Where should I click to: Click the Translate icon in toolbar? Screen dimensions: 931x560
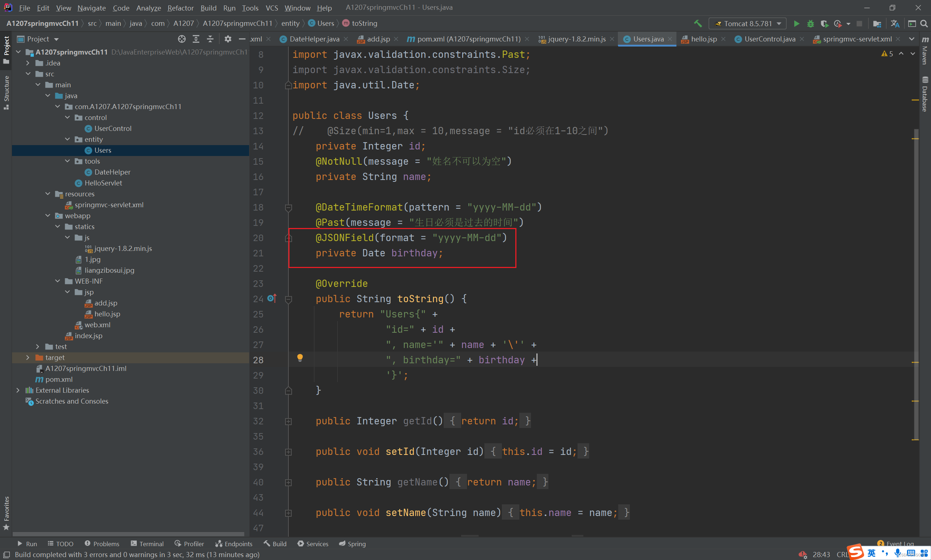(x=895, y=23)
